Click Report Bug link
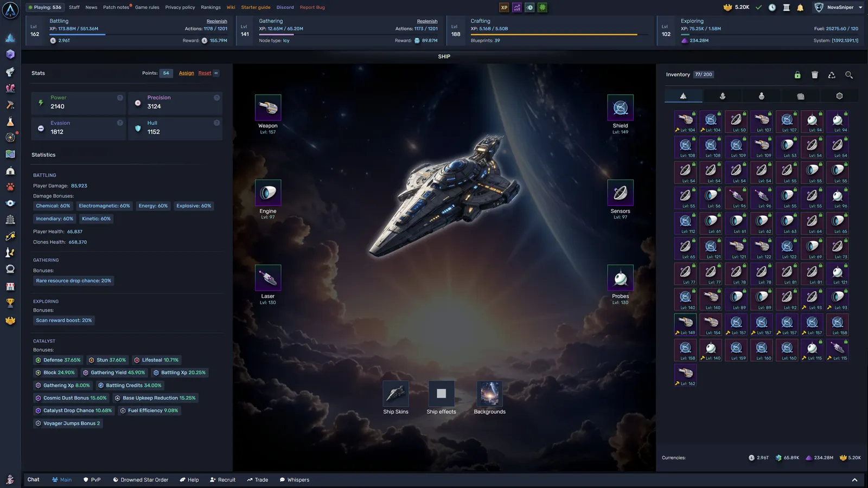The width and height of the screenshot is (868, 488). [312, 8]
